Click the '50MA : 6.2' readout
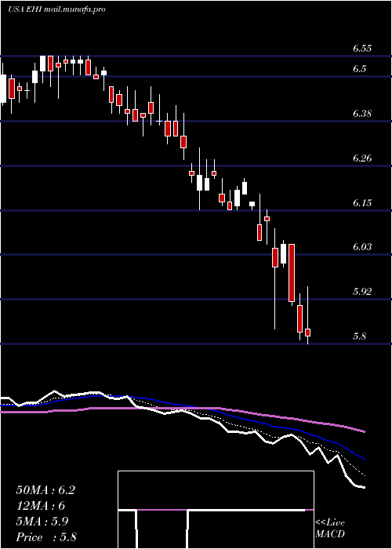392x549 pixels. [x=45, y=490]
